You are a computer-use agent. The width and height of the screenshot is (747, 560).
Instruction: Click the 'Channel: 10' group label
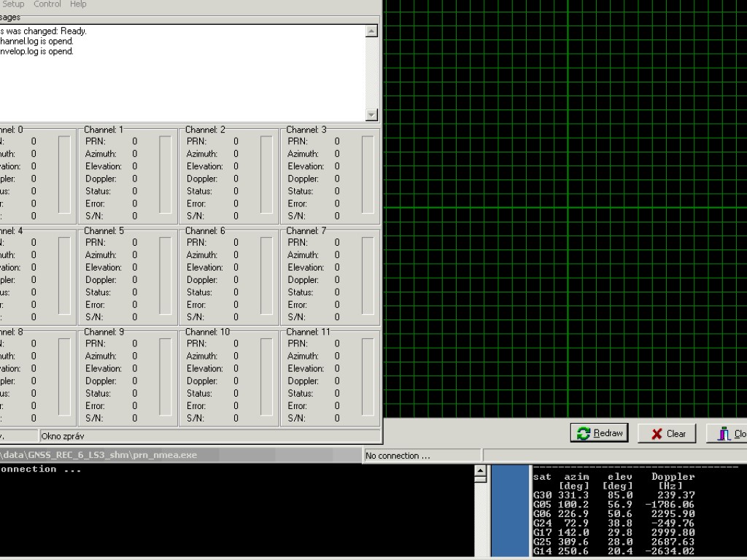(x=207, y=332)
